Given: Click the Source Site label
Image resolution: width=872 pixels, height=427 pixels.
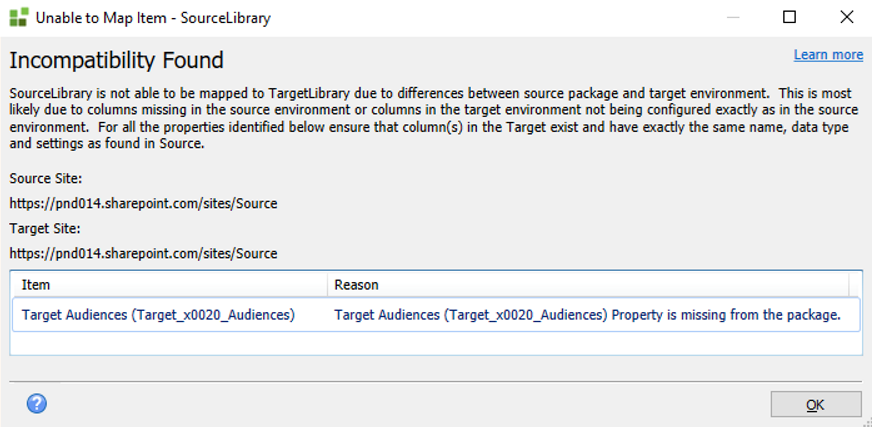Looking at the screenshot, I should (46, 179).
